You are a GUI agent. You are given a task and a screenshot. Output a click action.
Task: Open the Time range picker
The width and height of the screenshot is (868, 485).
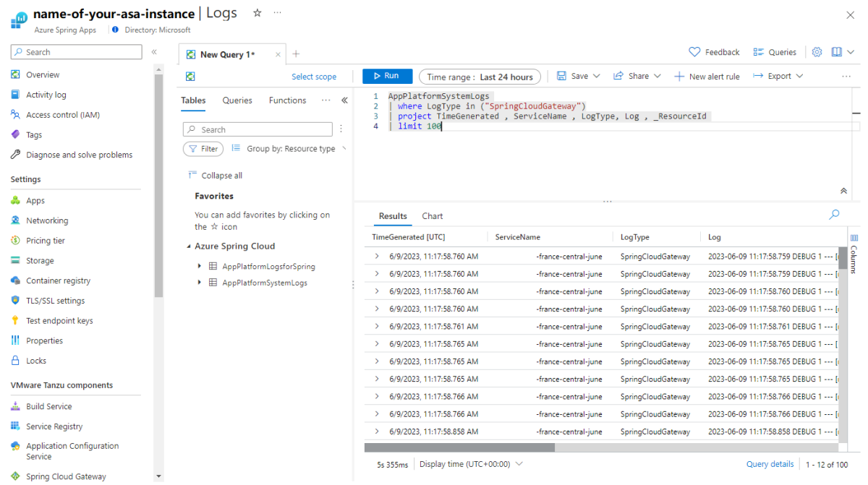tap(480, 77)
